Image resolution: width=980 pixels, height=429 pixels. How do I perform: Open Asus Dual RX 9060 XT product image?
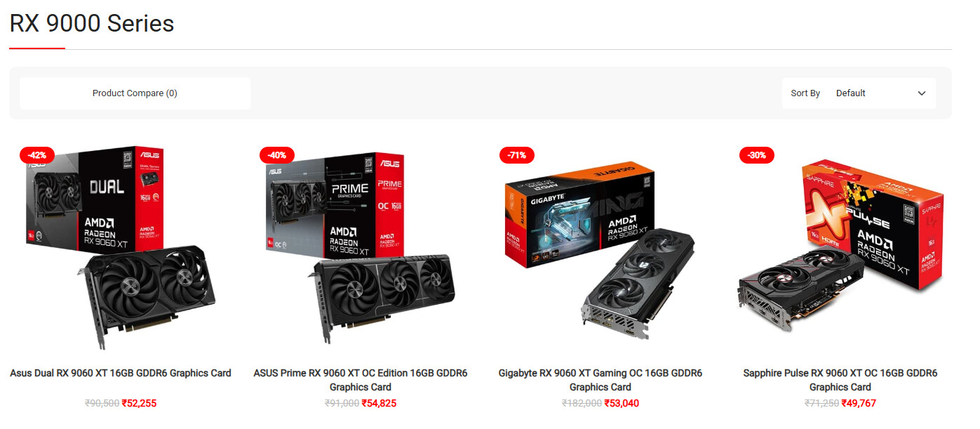point(121,247)
